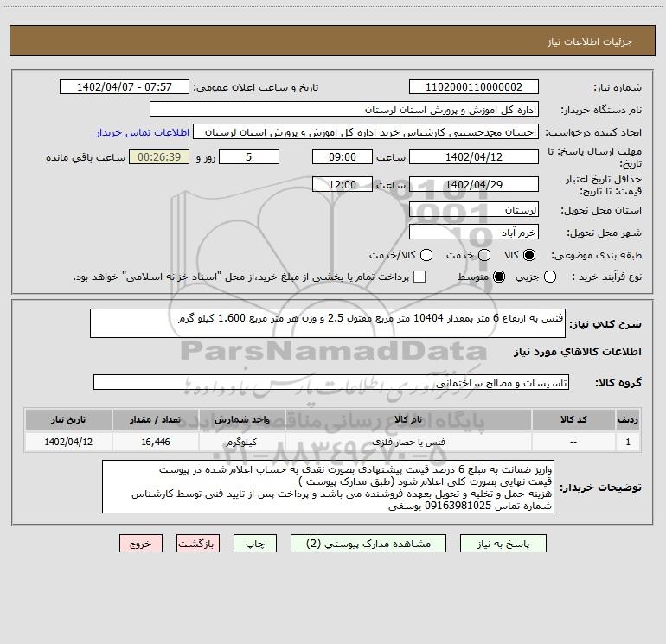Screen dimensions: 666x644
Task: Click the کد کالا column header
Action: pos(573,419)
